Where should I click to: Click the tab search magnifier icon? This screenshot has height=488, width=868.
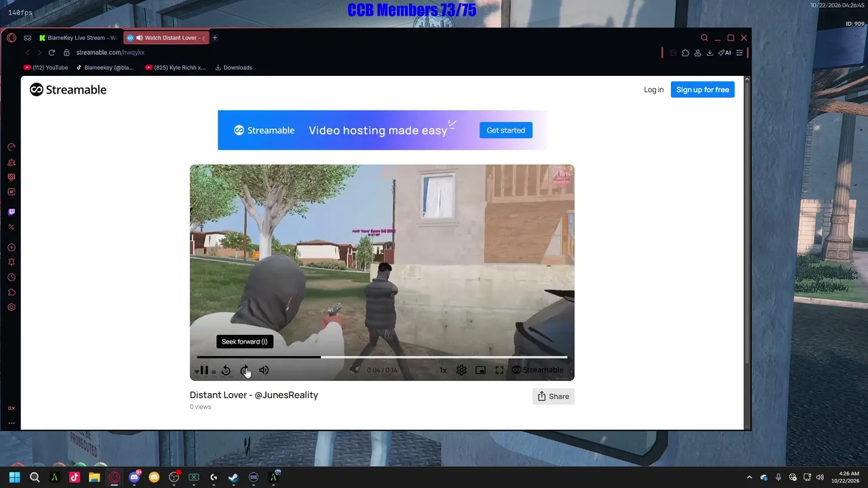(x=704, y=38)
